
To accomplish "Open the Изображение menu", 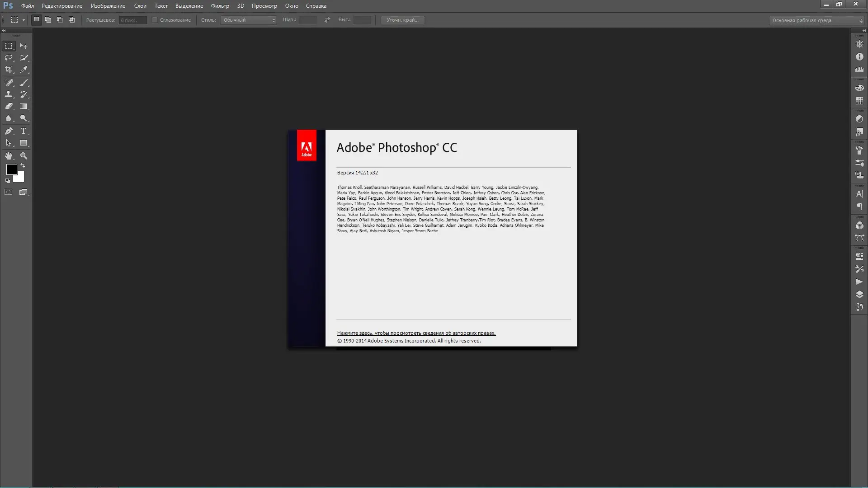I will point(108,6).
